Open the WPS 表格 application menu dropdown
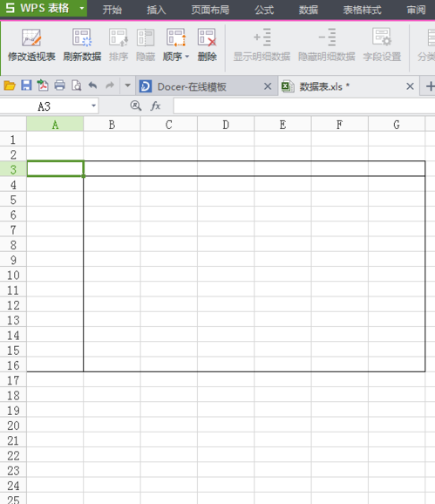This screenshot has width=435, height=504. (82, 8)
